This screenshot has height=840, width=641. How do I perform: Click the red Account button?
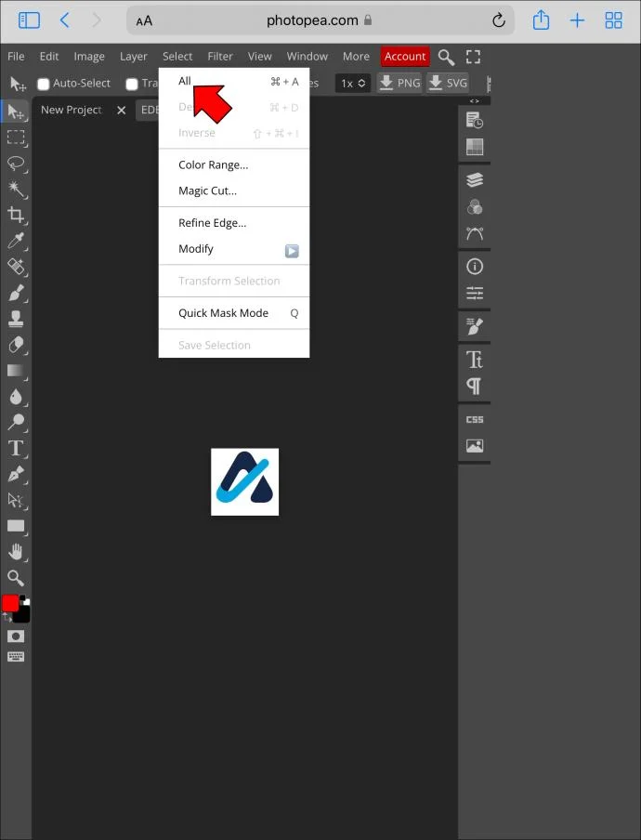[x=405, y=57]
